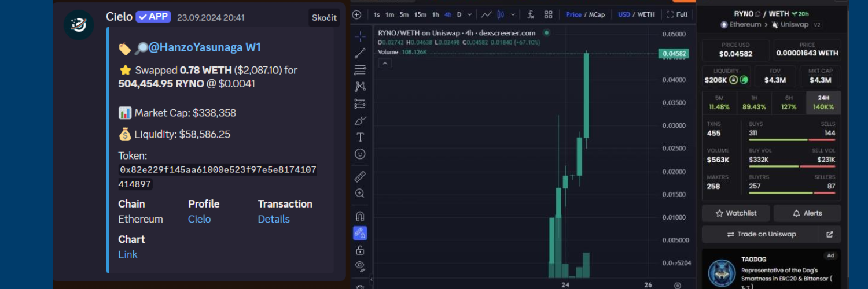Viewport: 868px width, 289px height.
Task: Select the 5M price change tab
Action: point(719,102)
